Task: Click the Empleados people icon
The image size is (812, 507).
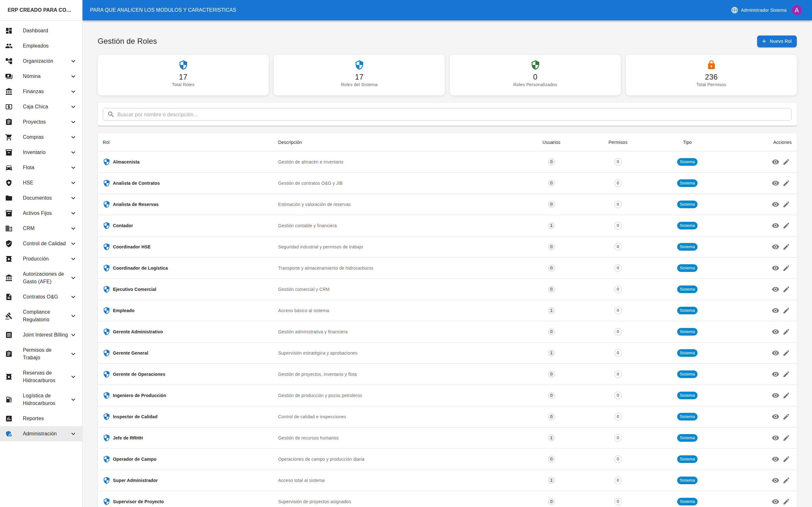Action: pyautogui.click(x=9, y=46)
